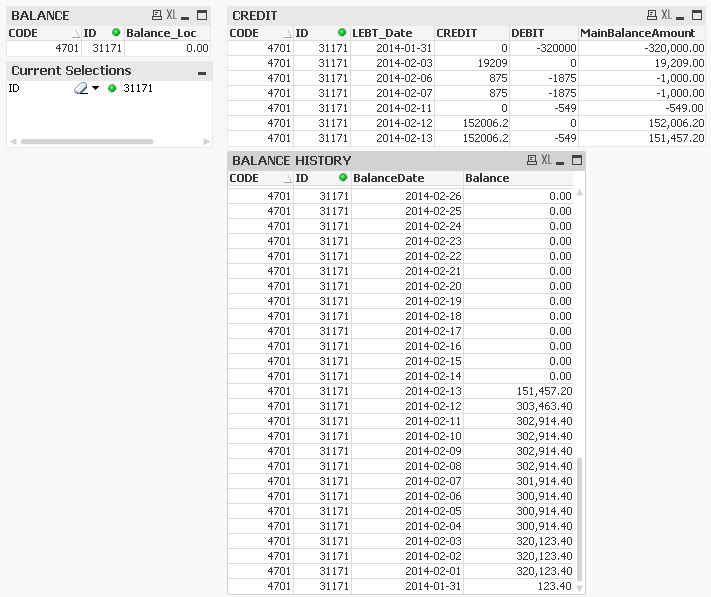Viewport: 711px width, 597px height.
Task: Click the Current Selections title bar
Action: coord(109,71)
